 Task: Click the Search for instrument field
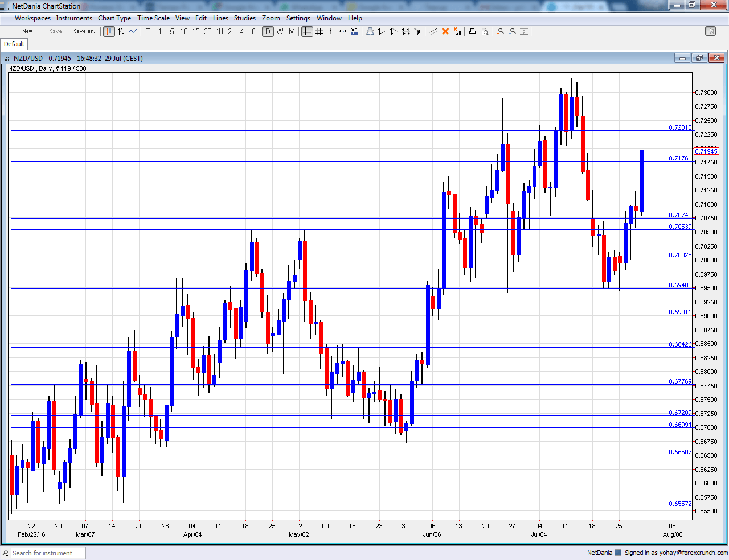[x=43, y=553]
